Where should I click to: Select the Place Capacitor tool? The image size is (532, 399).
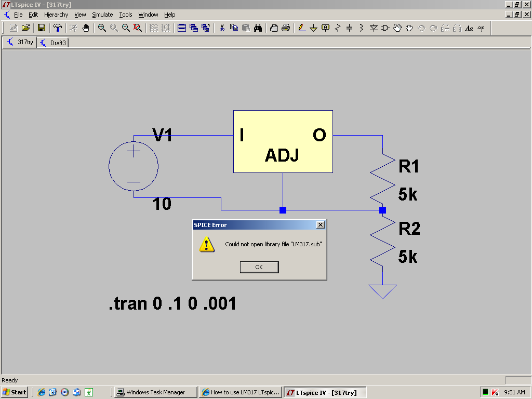click(350, 28)
